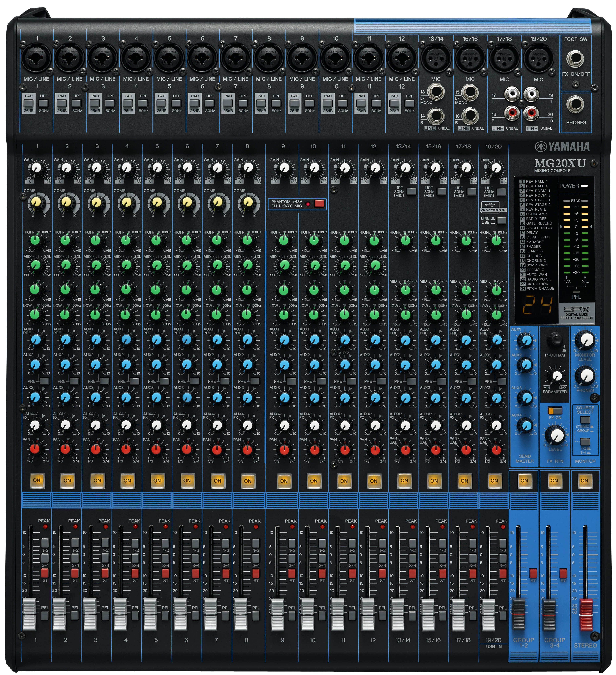This screenshot has height=675, width=616.
Task: Toggle the channel 1 AUX2 PRE switch
Action: [x=44, y=381]
